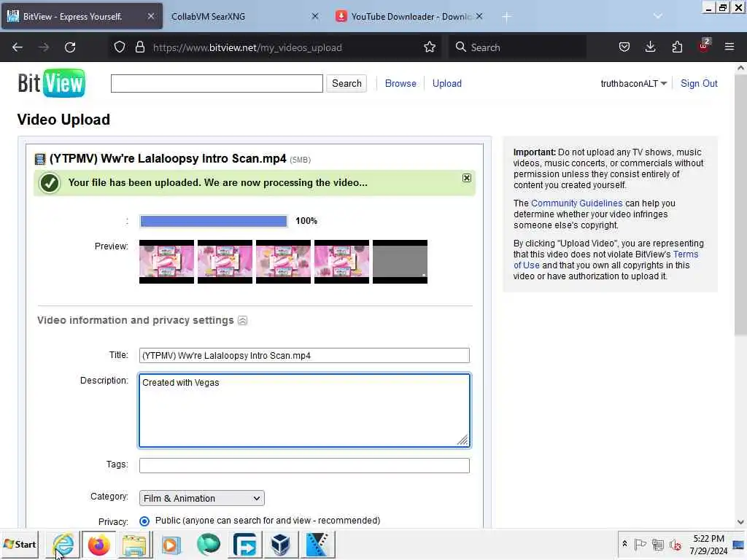
Task: Close the CollabVM SearXNG tab
Action: (x=315, y=16)
